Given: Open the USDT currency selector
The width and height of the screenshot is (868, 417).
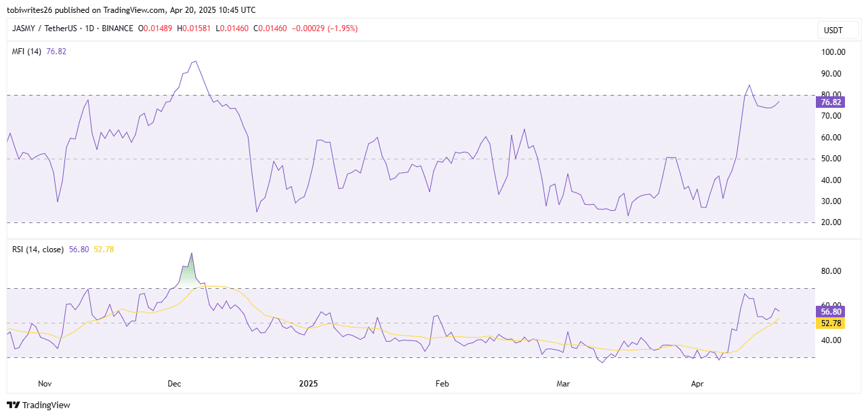Looking at the screenshot, I should pyautogui.click(x=831, y=31).
